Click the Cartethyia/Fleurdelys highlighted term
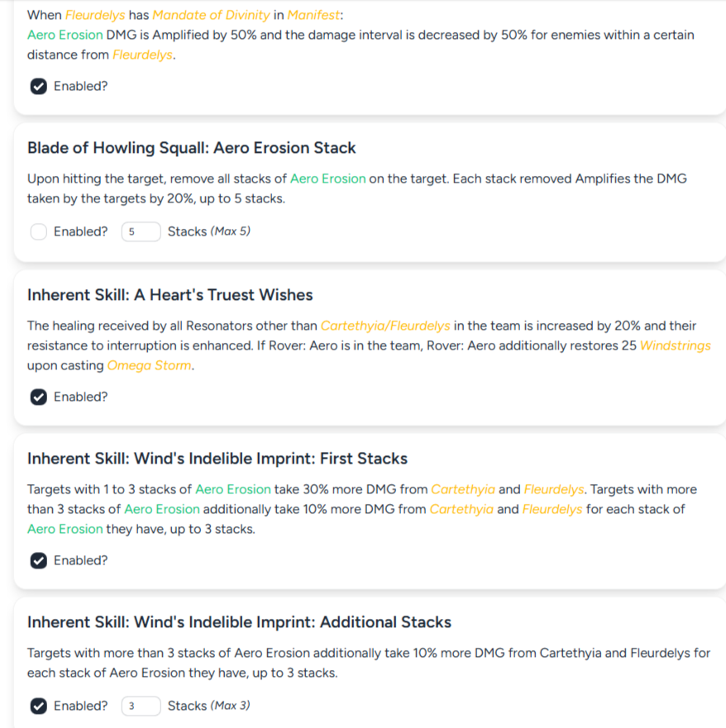The width and height of the screenshot is (726, 728). click(x=385, y=326)
